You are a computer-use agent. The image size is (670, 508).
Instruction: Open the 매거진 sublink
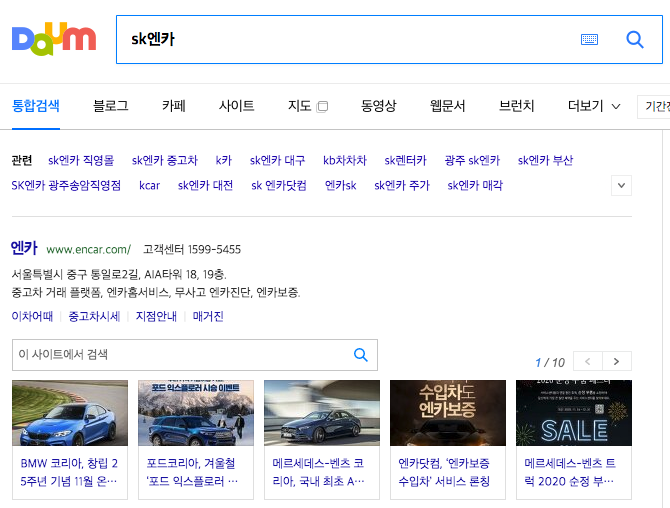[x=208, y=317]
